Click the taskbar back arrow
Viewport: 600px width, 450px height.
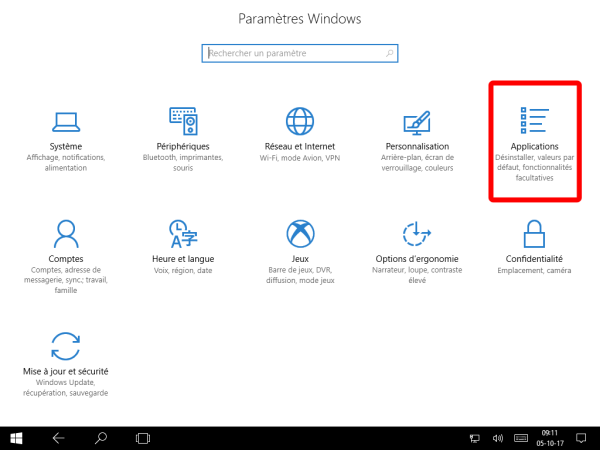[59, 438]
